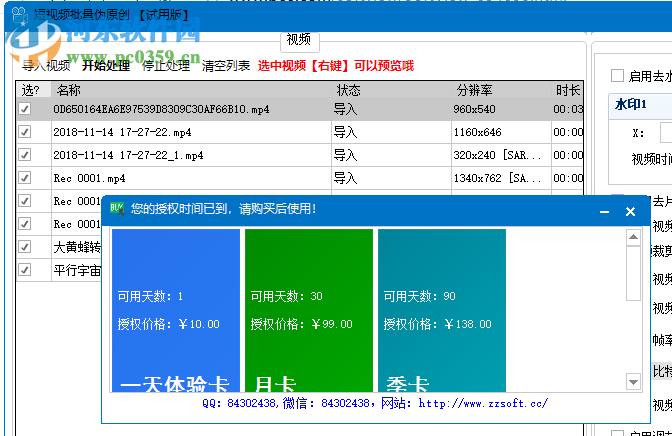672x436 pixels.
Task: Click the camera app icon in title bar
Action: 19,15
